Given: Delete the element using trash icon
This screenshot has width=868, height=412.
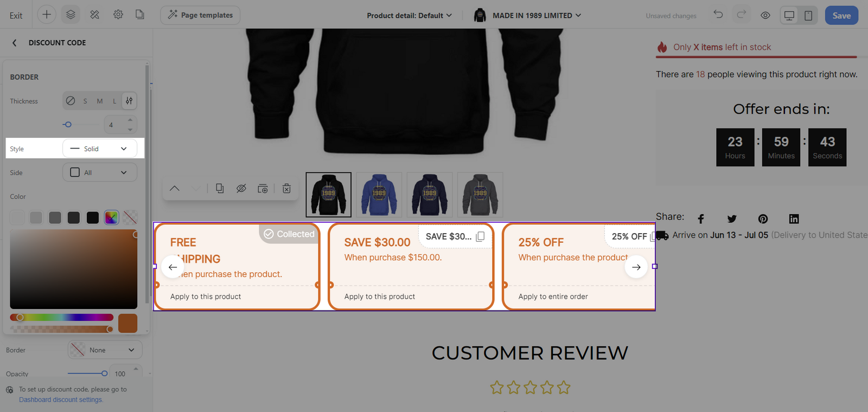Looking at the screenshot, I should 286,189.
